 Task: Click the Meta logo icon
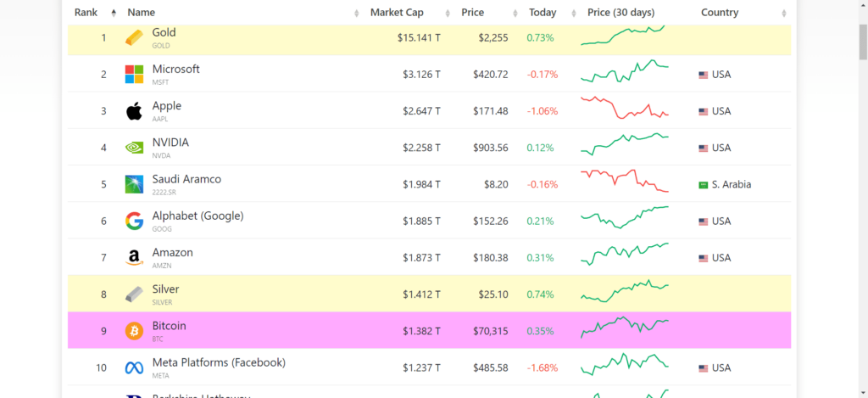134,368
